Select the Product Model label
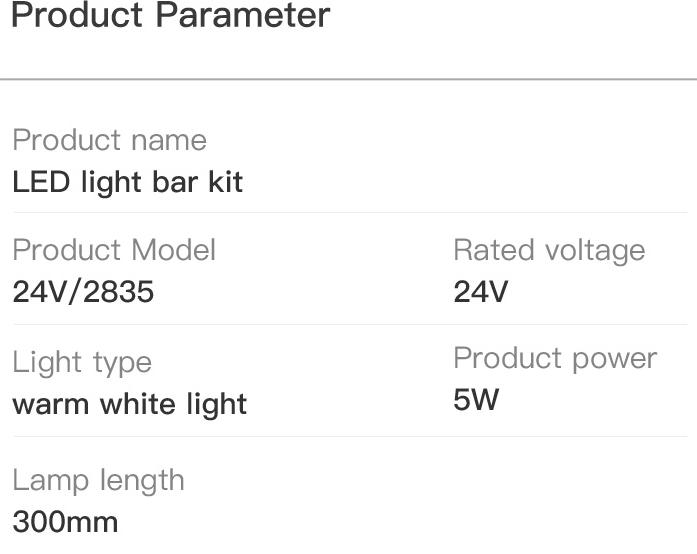Image resolution: width=697 pixels, height=554 pixels. [114, 250]
